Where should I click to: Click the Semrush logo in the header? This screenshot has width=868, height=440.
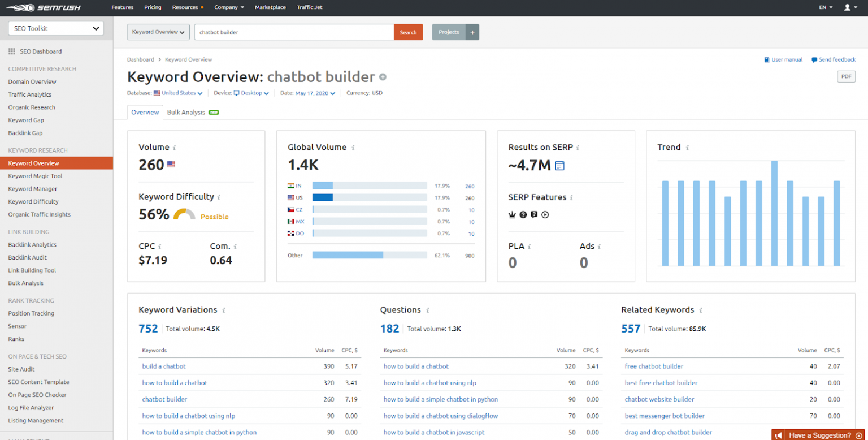click(x=42, y=8)
